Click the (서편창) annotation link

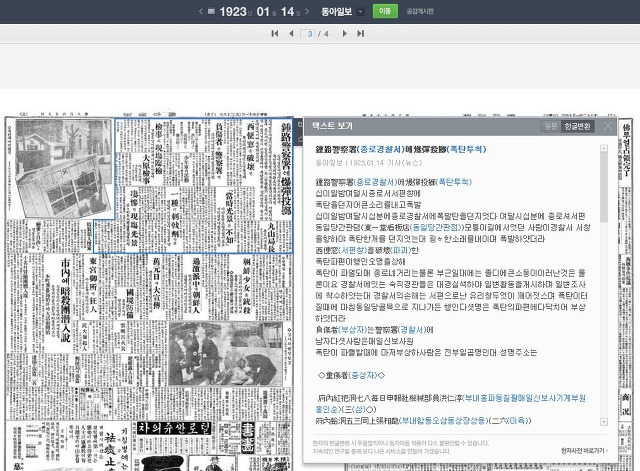[x=352, y=250]
